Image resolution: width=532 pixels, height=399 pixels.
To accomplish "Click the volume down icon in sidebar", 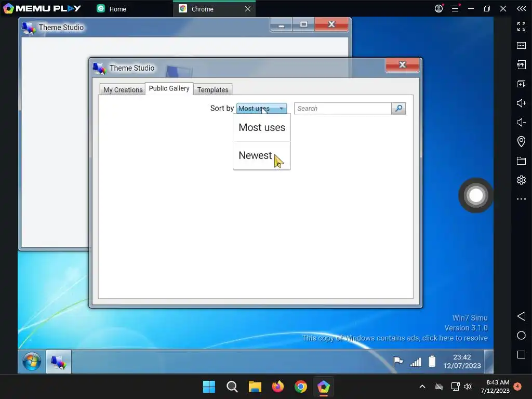I will coord(521,122).
